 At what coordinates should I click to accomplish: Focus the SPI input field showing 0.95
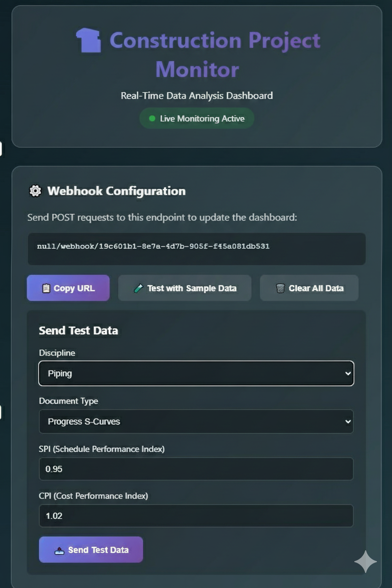[x=196, y=469]
